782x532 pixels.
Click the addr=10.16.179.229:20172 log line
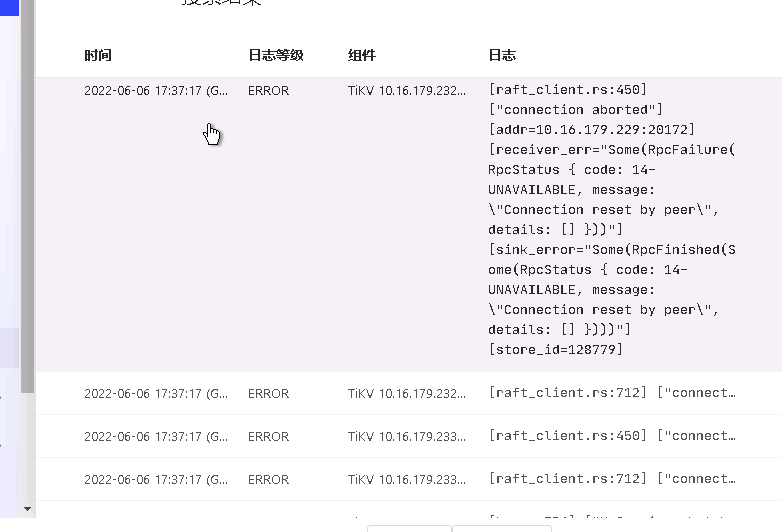click(x=591, y=130)
